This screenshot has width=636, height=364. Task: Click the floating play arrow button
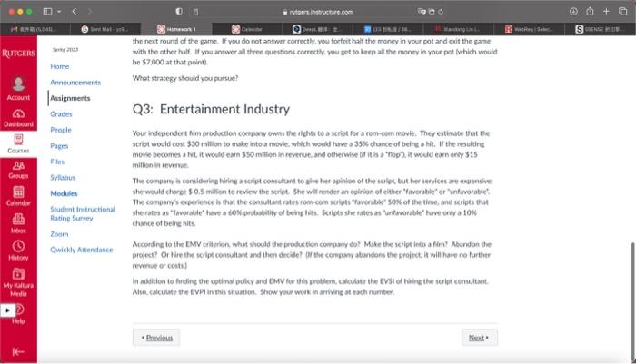(7, 310)
